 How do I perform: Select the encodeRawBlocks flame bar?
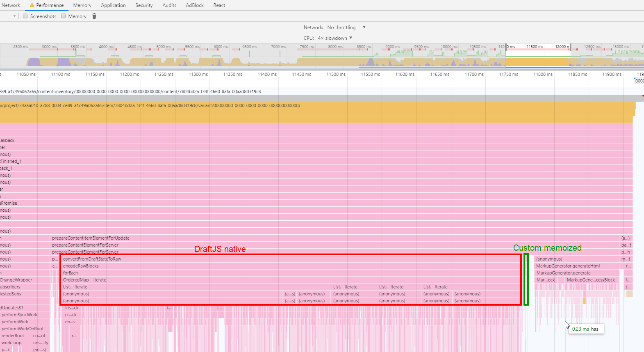[x=291, y=266]
